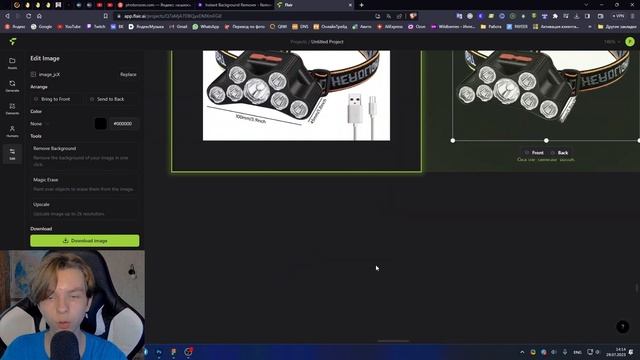Click the volume icon in system tray
The width and height of the screenshot is (640, 360).
pos(554,352)
